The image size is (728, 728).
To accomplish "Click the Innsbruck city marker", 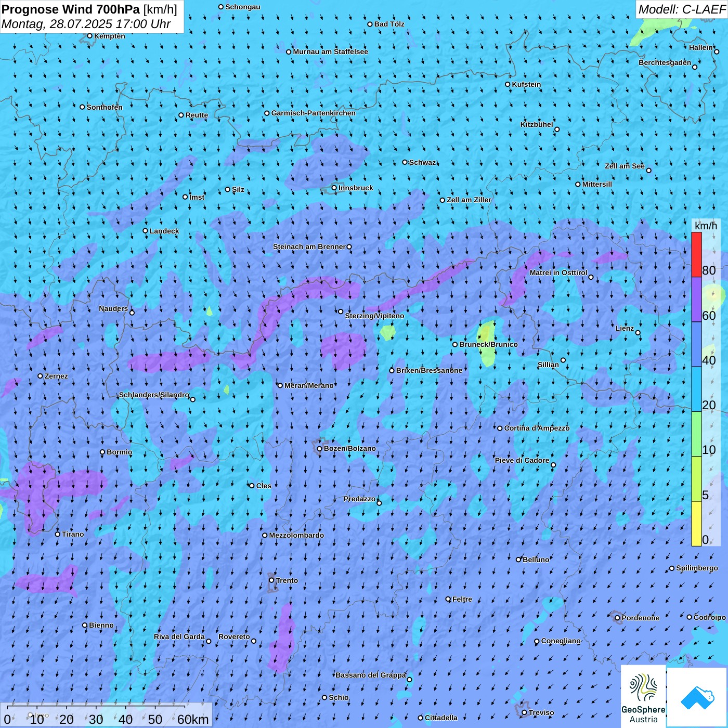I will coord(334,188).
